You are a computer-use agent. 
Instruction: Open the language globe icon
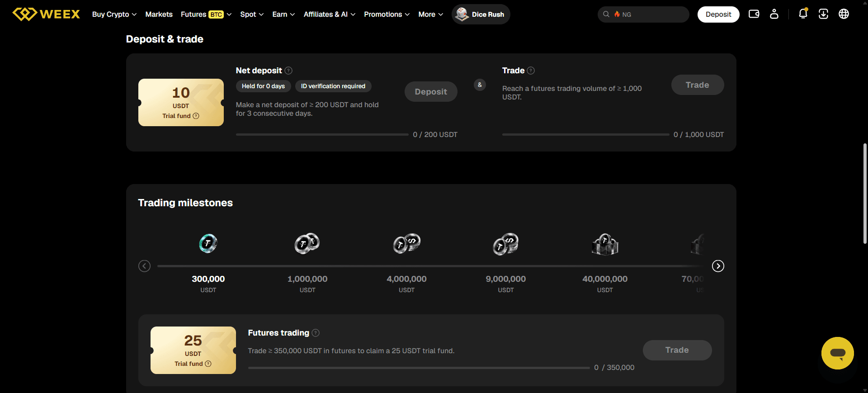tap(844, 14)
